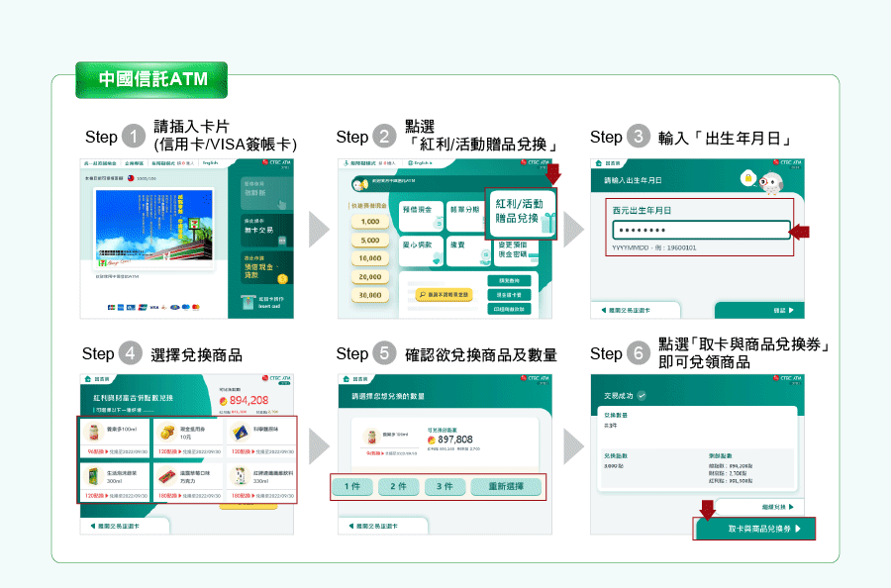Image resolution: width=891 pixels, height=588 pixels.
Task: Click the home icon in Step 4 screen
Action: [x=87, y=379]
